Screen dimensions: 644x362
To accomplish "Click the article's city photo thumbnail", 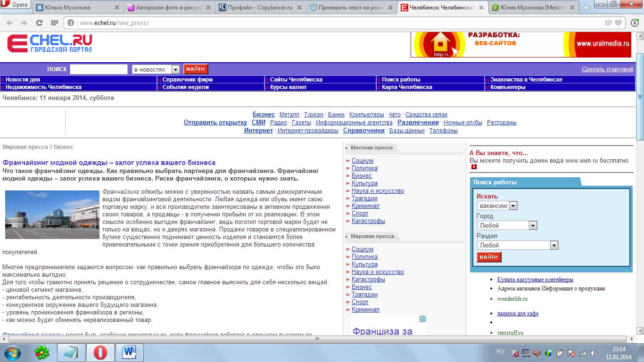I will point(52,214).
